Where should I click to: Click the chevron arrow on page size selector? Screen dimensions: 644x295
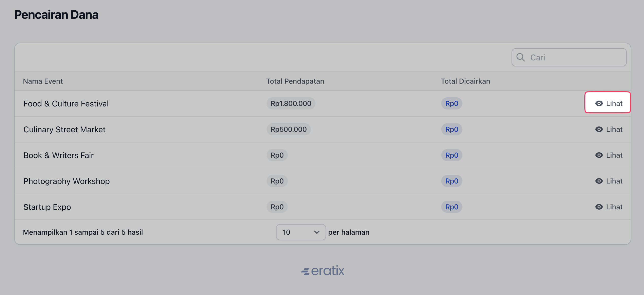316,232
